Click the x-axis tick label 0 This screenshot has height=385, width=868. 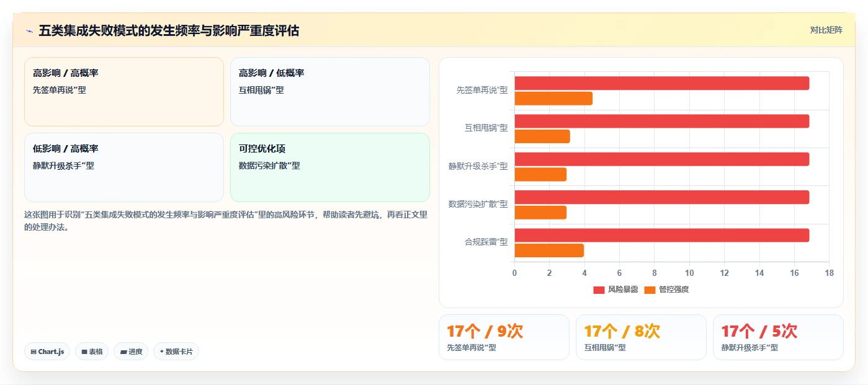[514, 273]
